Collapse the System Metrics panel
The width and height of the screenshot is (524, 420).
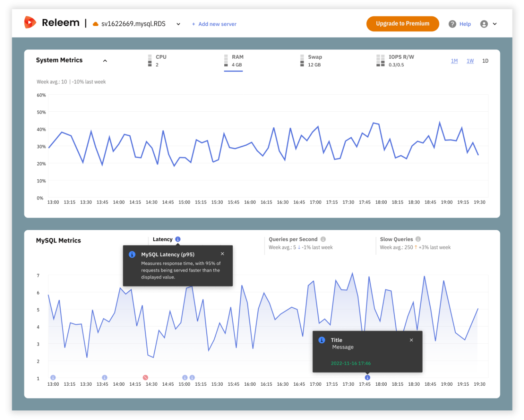click(105, 61)
